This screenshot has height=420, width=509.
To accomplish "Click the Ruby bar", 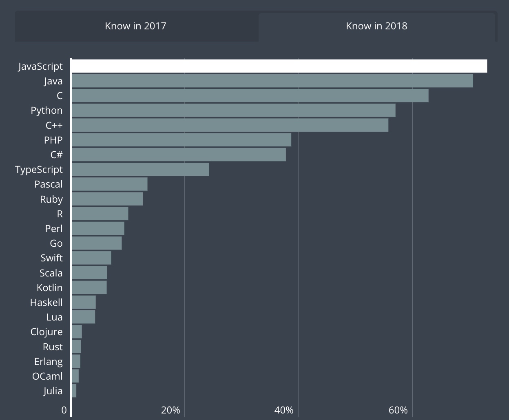I will [107, 199].
